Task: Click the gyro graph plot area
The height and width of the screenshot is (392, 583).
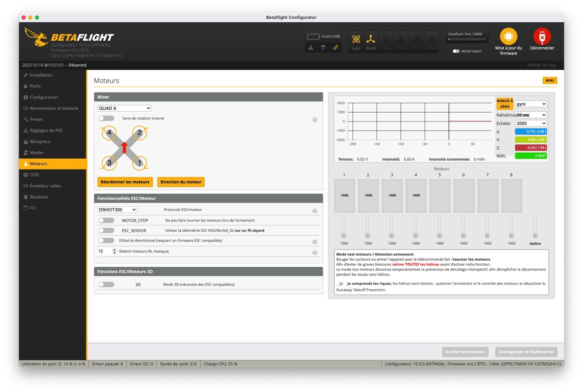Action: pyautogui.click(x=420, y=121)
